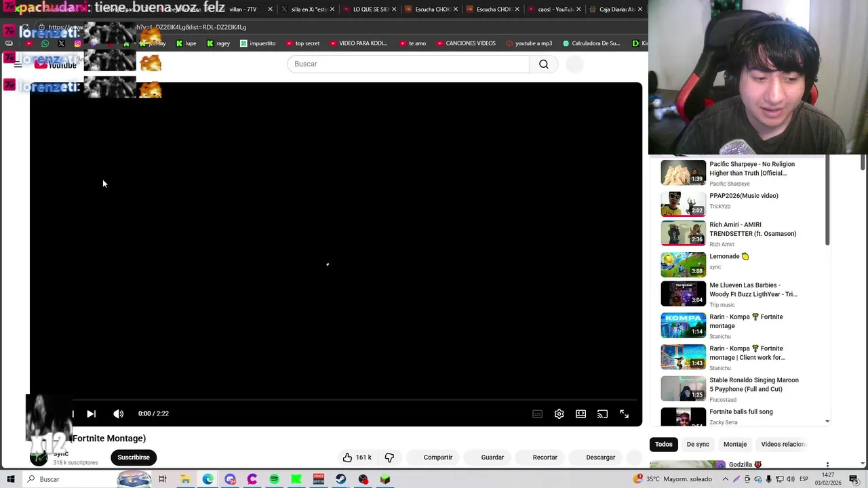Open the WhatsApp bookmark icon
868x488 pixels.
click(x=45, y=43)
